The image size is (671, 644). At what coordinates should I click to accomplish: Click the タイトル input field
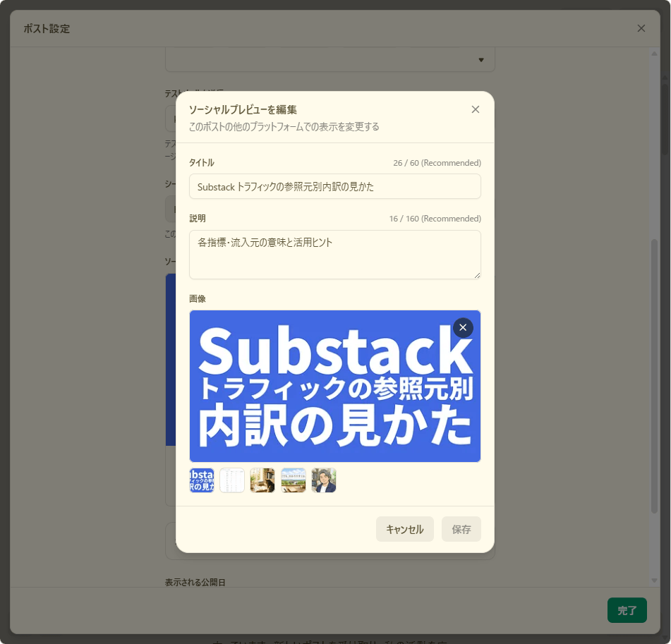(x=334, y=186)
